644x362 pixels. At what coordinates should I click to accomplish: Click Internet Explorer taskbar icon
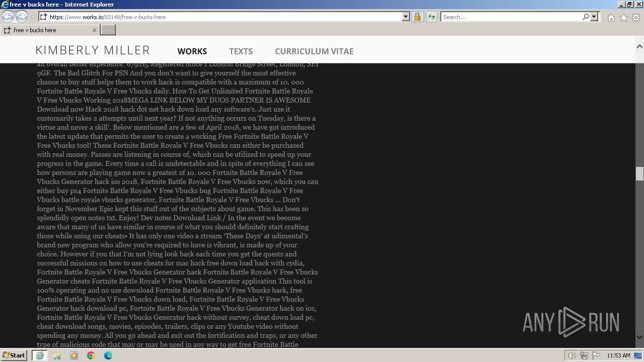(40, 355)
